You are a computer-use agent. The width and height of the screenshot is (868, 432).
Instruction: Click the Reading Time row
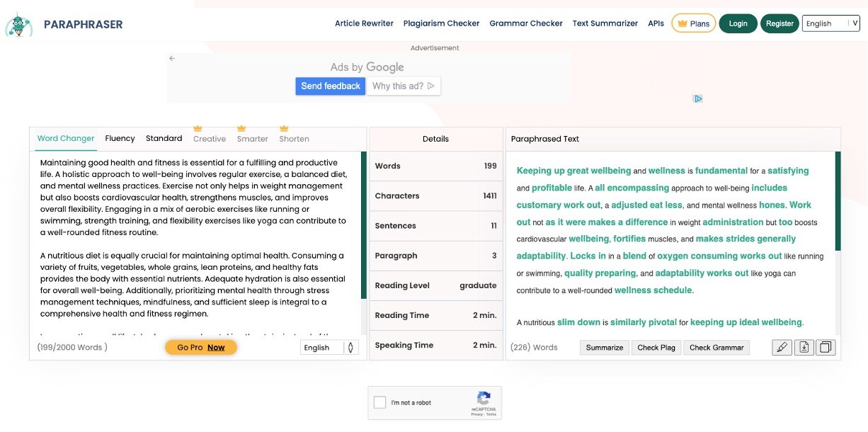(x=435, y=315)
